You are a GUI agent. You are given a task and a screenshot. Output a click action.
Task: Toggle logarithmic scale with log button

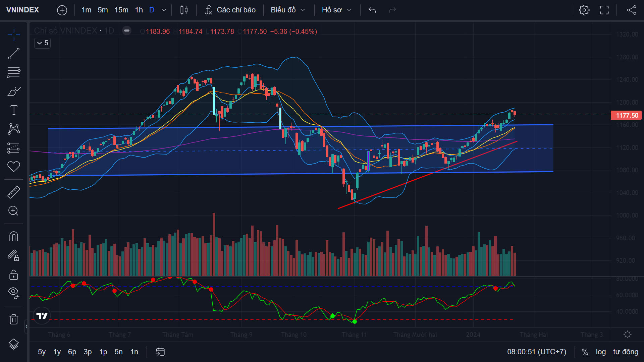(601, 352)
